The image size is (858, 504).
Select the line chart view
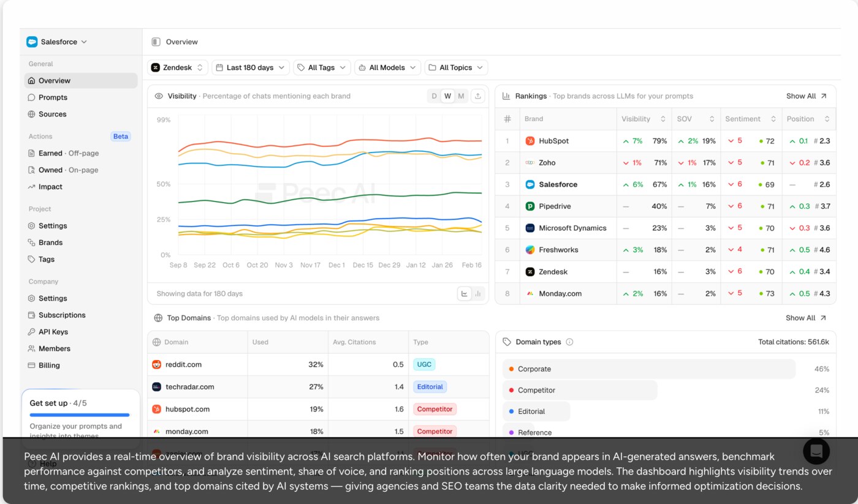point(465,294)
